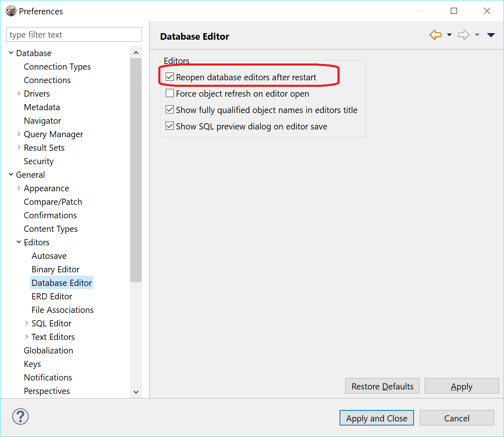Screen dimensions: 504x437
Task: Expand the Query Manager section
Action: tap(18, 134)
